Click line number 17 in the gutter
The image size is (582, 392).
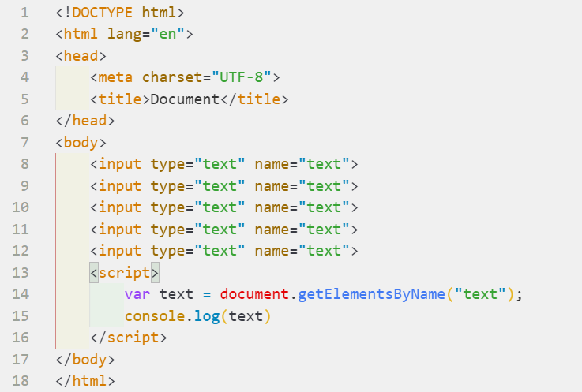[x=21, y=360]
